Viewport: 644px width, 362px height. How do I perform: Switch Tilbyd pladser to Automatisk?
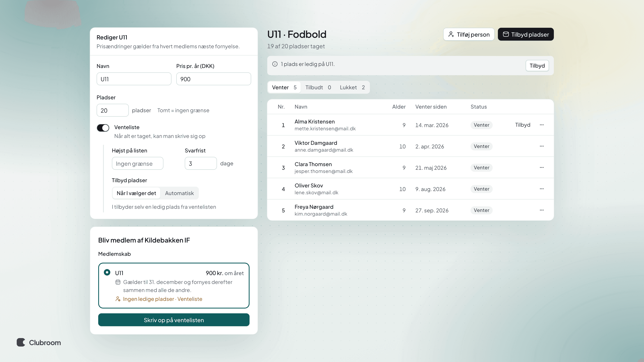coord(179,193)
